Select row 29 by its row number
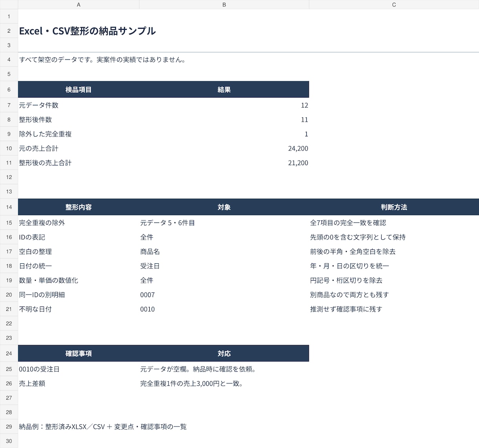 [x=9, y=427]
